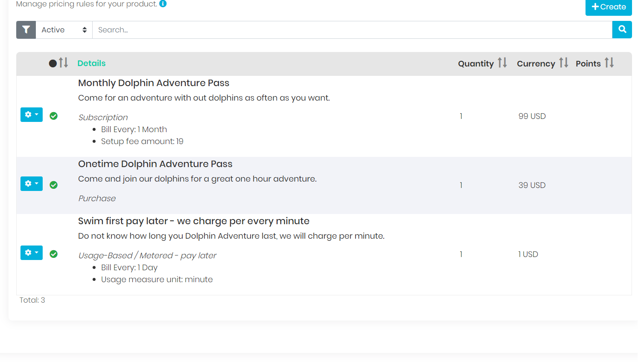
Task: Open Swim first pay later pricing title
Action: tap(193, 221)
